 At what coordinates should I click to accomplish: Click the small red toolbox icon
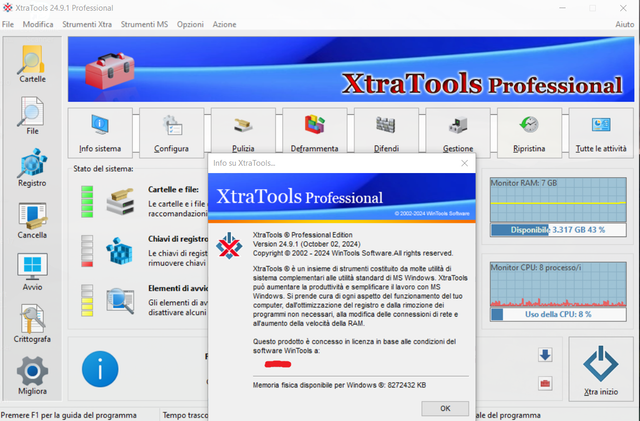point(545,383)
